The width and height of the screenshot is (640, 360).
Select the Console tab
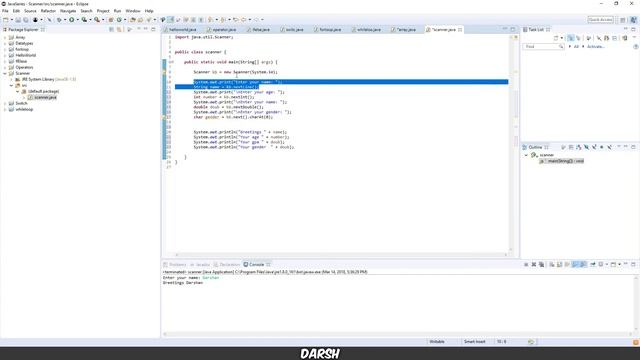[x=257, y=264]
